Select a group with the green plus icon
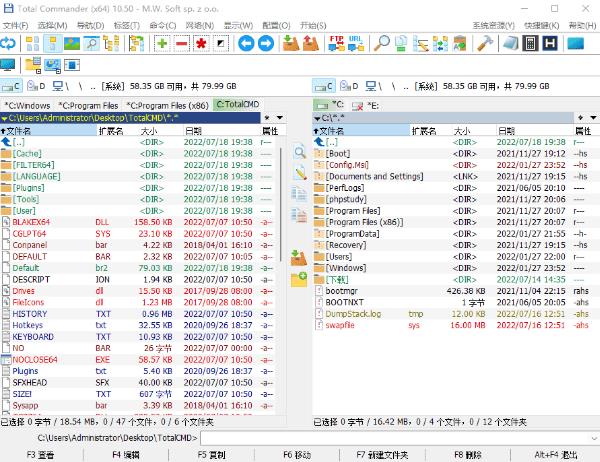Screen dimensions: 600x462 tap(162, 43)
